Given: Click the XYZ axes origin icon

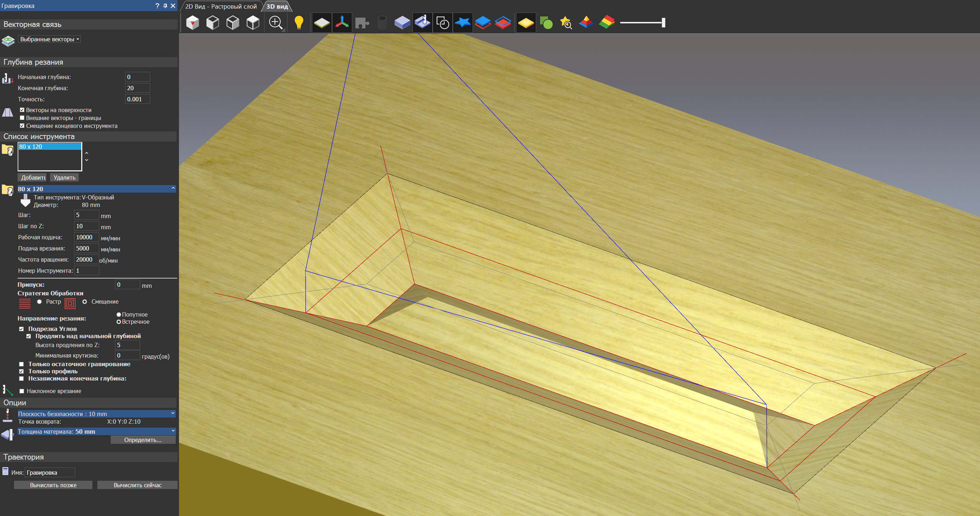Looking at the screenshot, I should click(x=342, y=22).
